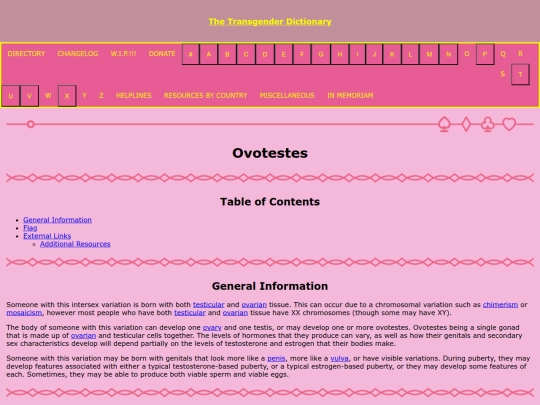Open the MISCELLANEOUS nav item
The width and height of the screenshot is (540, 405).
[x=287, y=95]
